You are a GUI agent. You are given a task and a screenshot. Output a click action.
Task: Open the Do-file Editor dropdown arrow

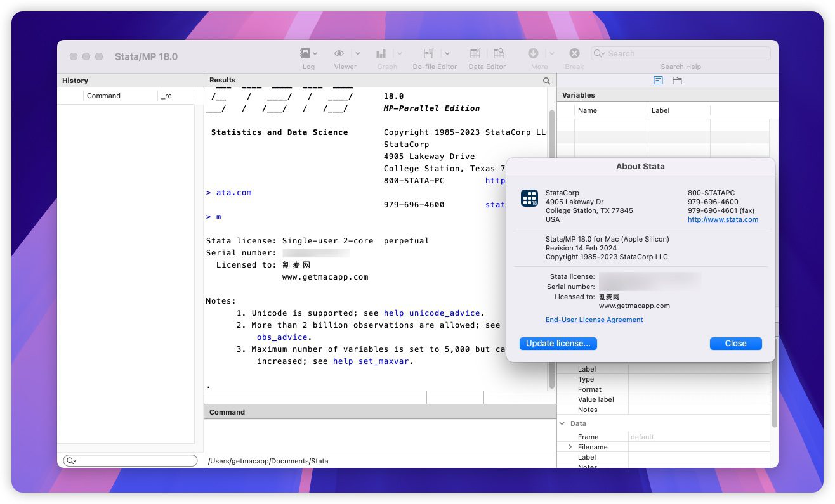point(447,54)
